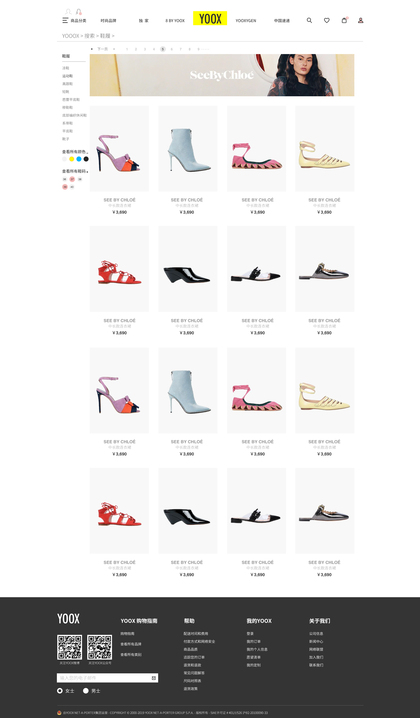This screenshot has height=718, width=420.
Task: Click the yellow YOOX logo
Action: (x=210, y=18)
